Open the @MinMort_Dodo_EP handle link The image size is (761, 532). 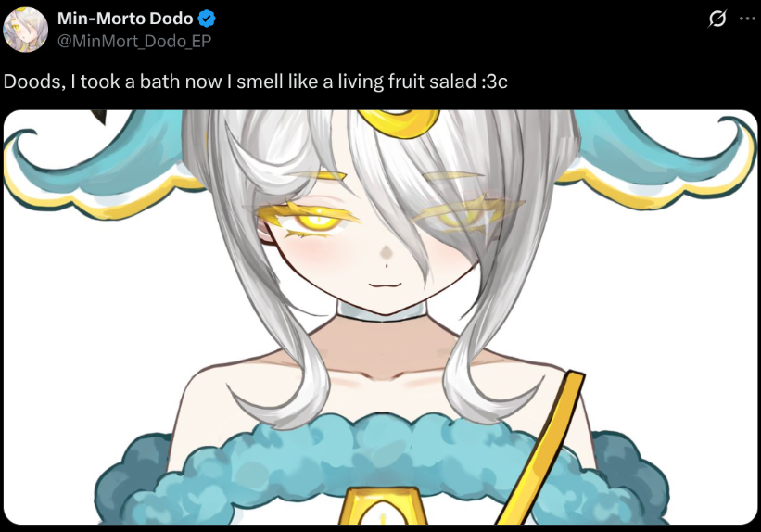coord(134,41)
